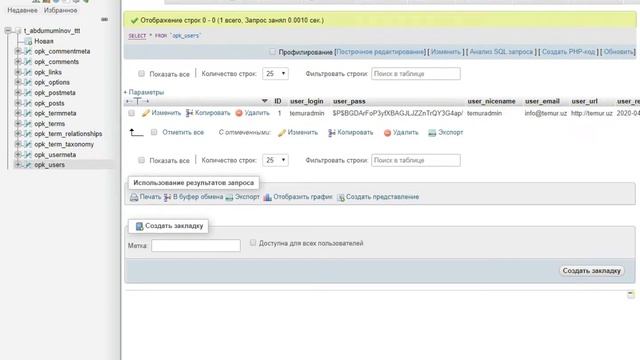Click the table icon of opk_comments
Screen dimensions: 640x360
click(28, 62)
